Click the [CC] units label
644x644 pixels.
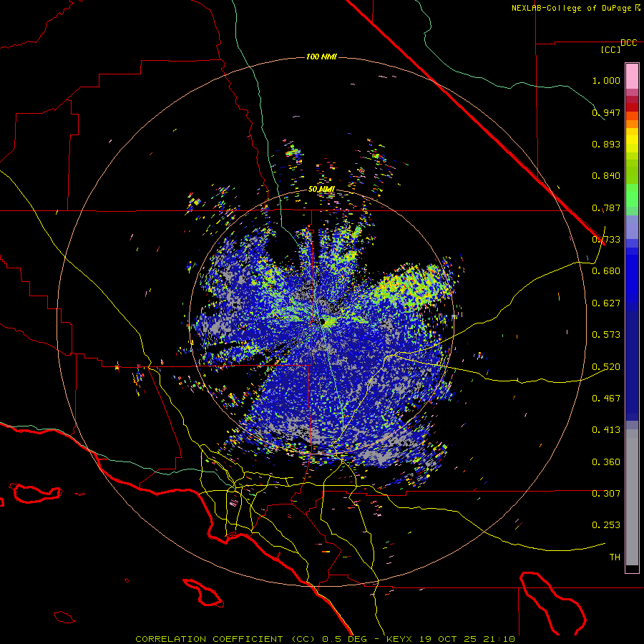point(611,49)
